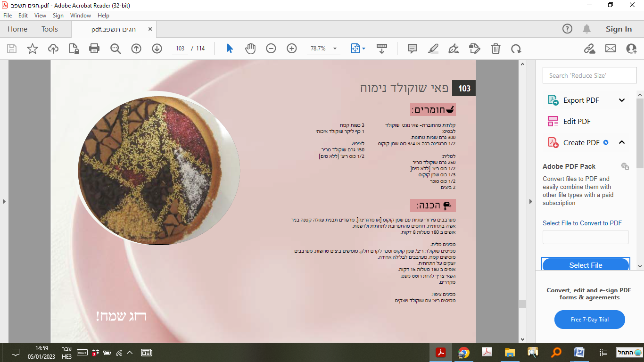Switch to the Tools tab
This screenshot has height=362, width=644.
(50, 29)
